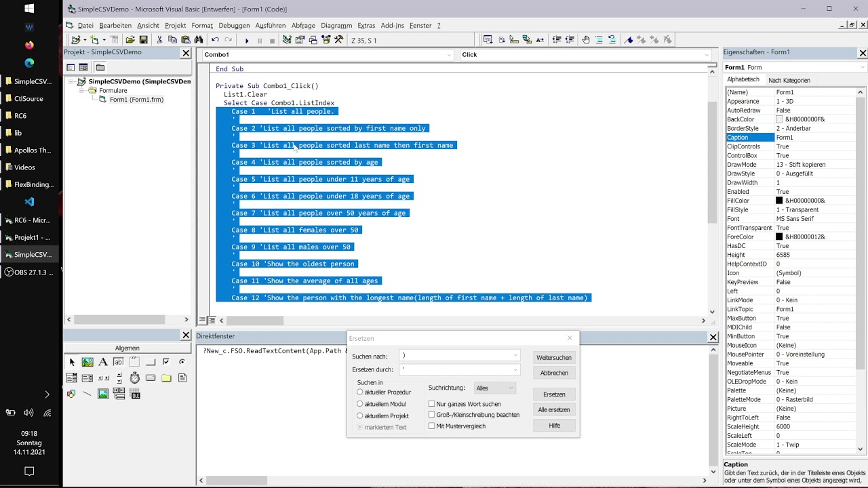
Task: Save project with the diskette icon
Action: (x=143, y=40)
